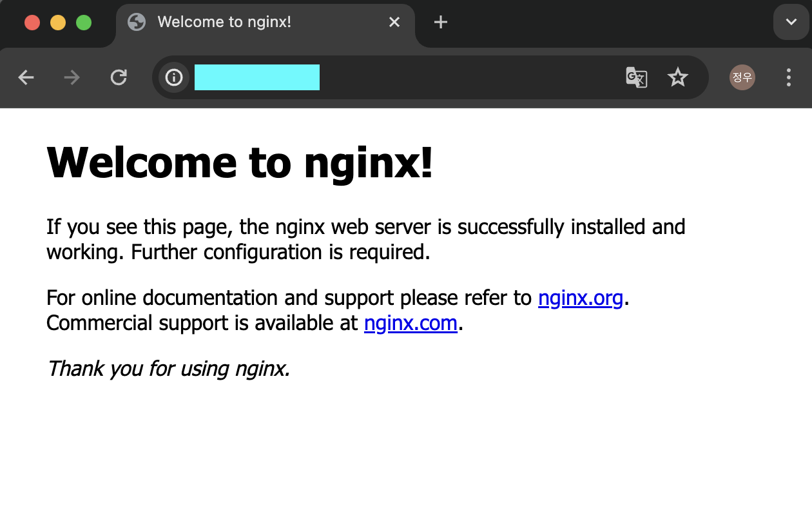This screenshot has height=517, width=812.
Task: Maximize window with green button
Action: point(84,23)
